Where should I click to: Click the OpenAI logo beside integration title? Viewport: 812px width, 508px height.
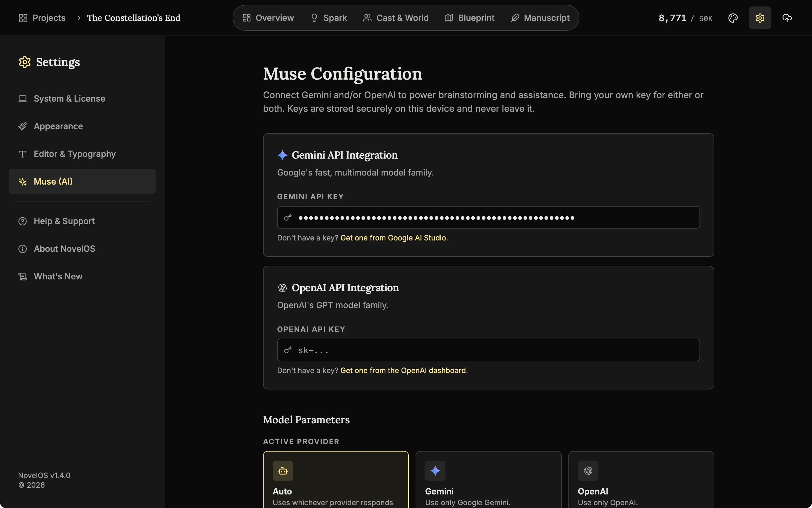pos(283,288)
